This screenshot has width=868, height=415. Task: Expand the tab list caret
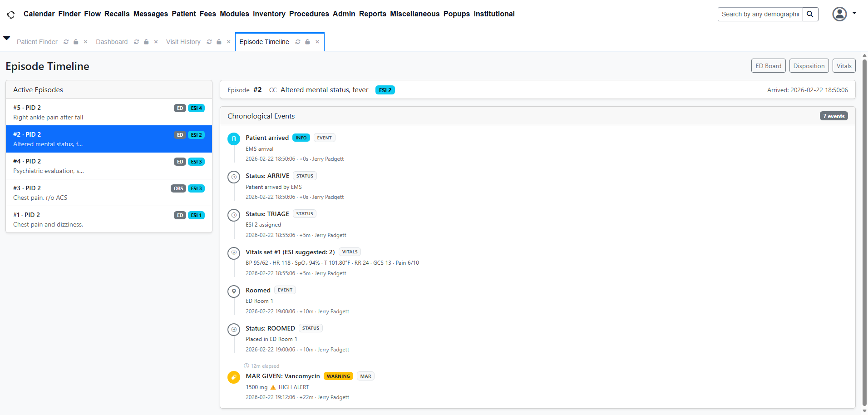point(7,38)
